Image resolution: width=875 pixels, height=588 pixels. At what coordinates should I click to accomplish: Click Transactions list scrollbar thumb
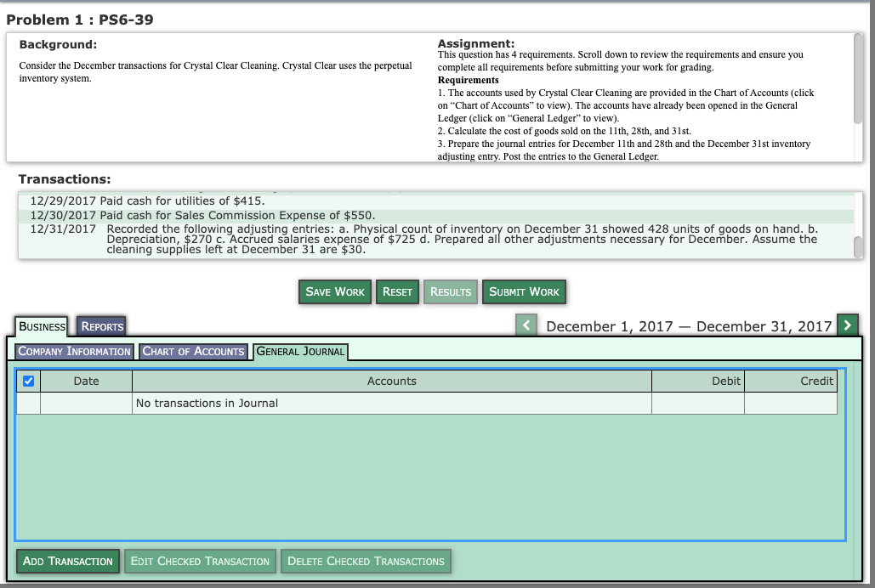858,247
